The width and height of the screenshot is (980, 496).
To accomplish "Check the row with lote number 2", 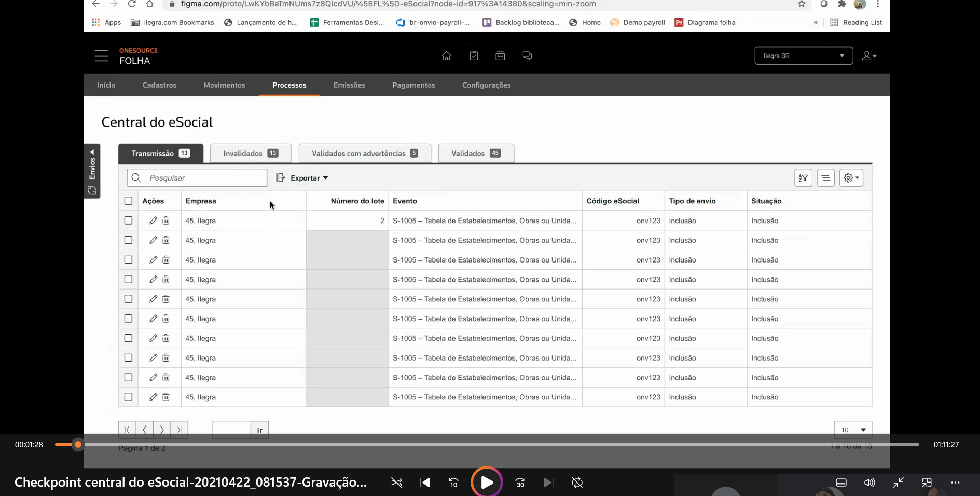I will point(128,221).
